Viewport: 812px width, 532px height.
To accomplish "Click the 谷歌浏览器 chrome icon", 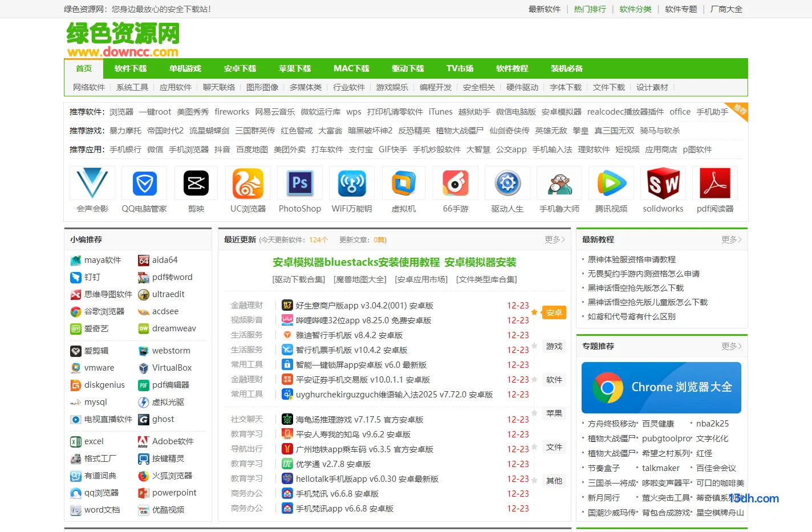I will 76,312.
